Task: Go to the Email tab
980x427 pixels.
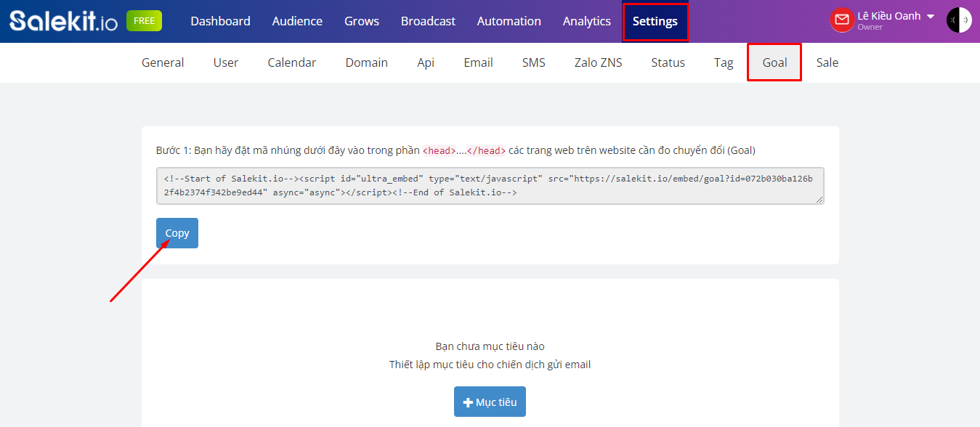Action: [479, 62]
